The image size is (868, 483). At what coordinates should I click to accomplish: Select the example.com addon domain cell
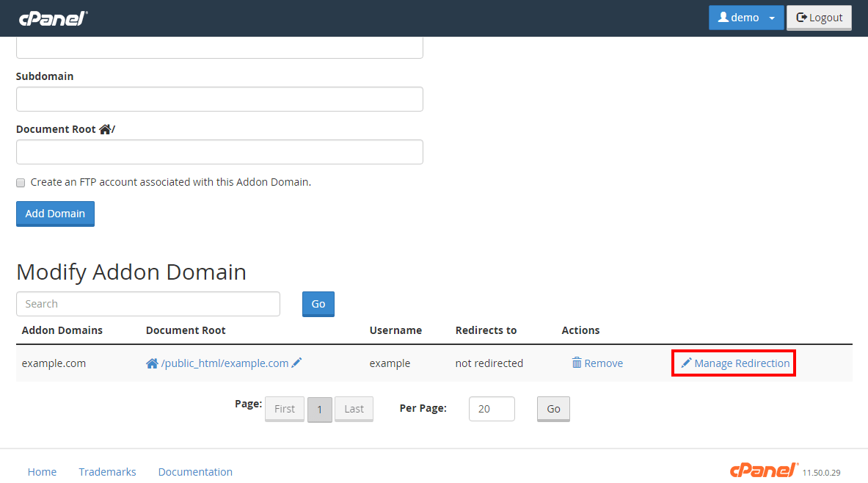54,363
